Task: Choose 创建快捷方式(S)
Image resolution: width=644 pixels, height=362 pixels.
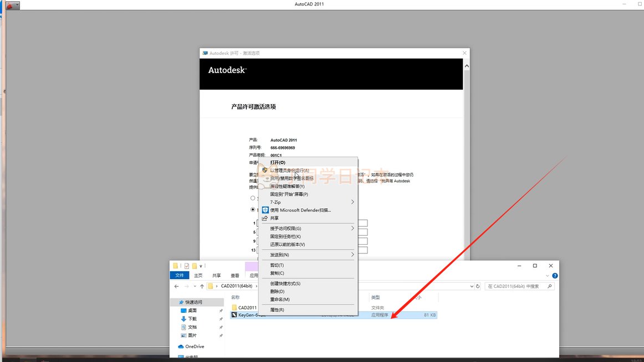Action: pyautogui.click(x=285, y=284)
